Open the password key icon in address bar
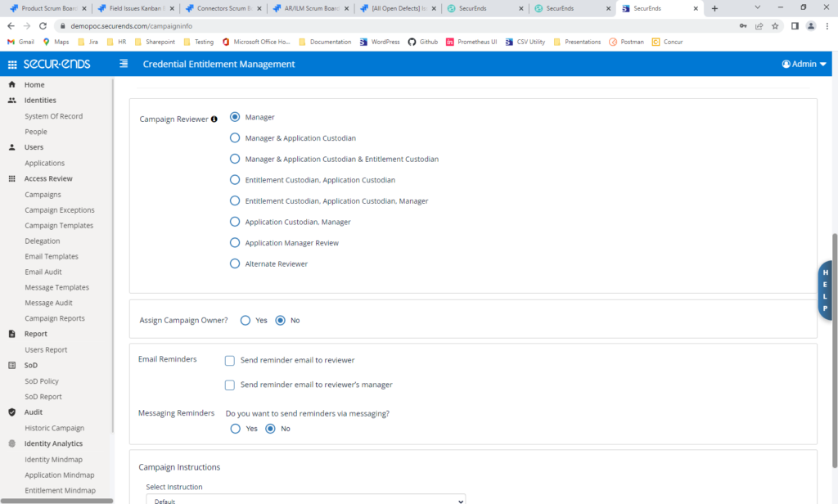Image resolution: width=838 pixels, height=504 pixels. coord(743,25)
